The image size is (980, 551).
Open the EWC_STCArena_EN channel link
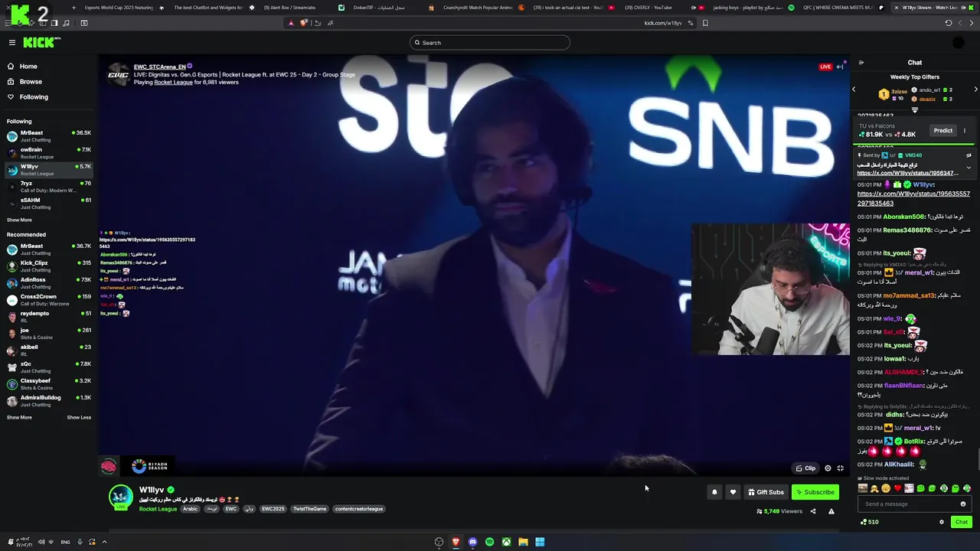click(160, 67)
